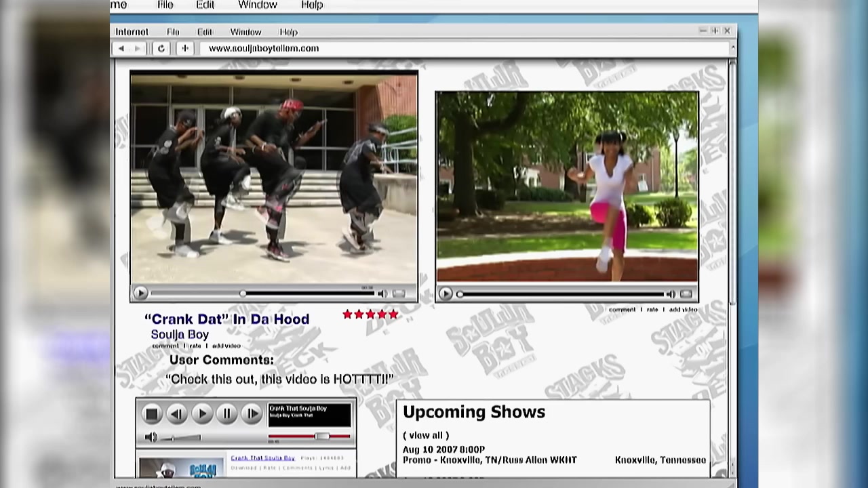Toggle fullscreen on the left video

click(399, 293)
